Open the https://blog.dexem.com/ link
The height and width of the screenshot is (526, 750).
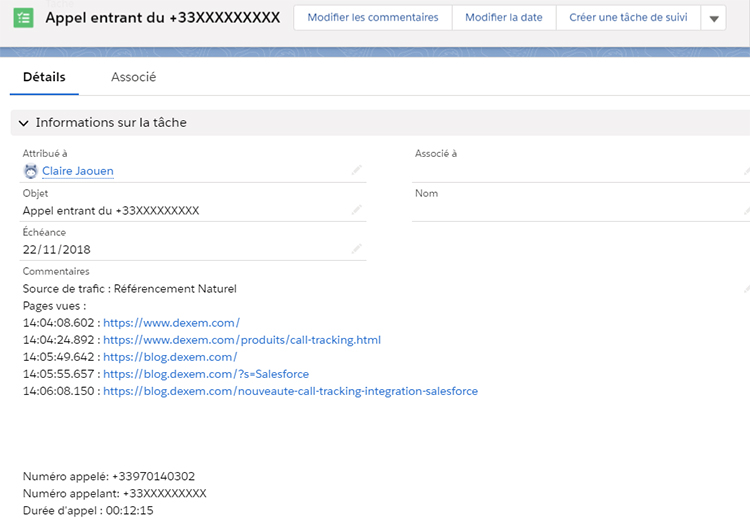(170, 357)
